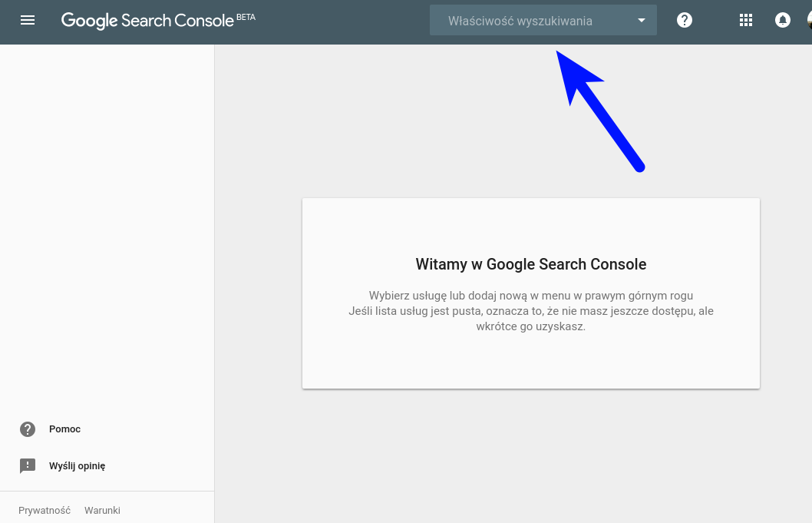Screen dimensions: 812x523
Task: Click the Witamy w Google Search Console heading
Action: [x=530, y=265]
